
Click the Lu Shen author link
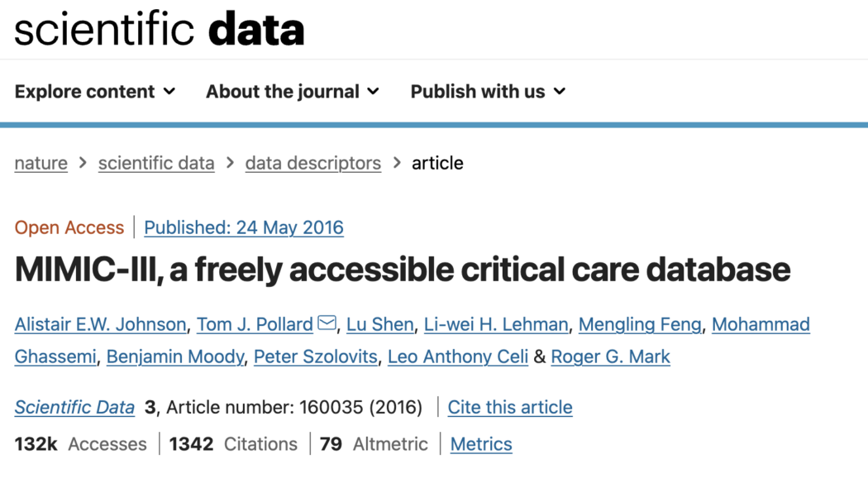tap(379, 324)
